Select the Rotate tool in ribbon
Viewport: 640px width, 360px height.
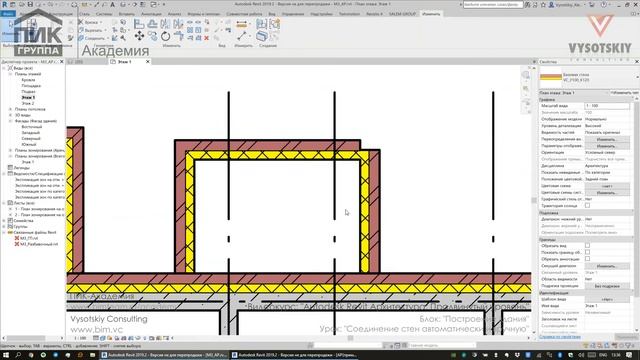click(x=165, y=36)
